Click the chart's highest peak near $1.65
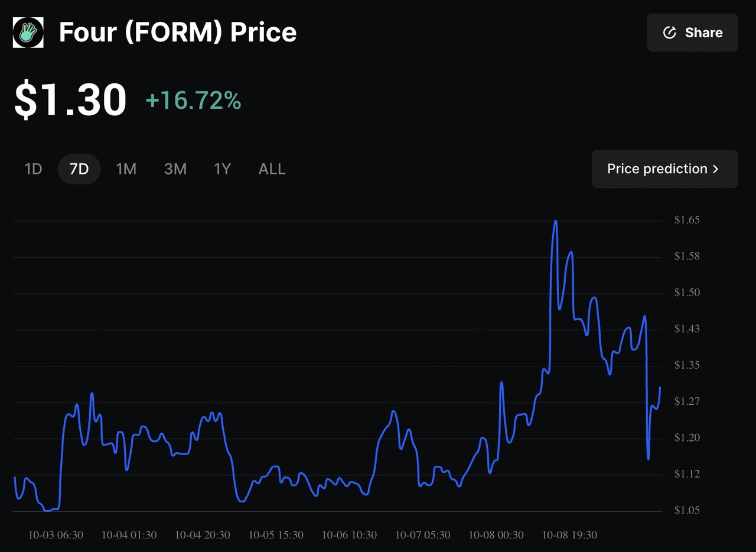Image resolution: width=756 pixels, height=552 pixels. 555,221
